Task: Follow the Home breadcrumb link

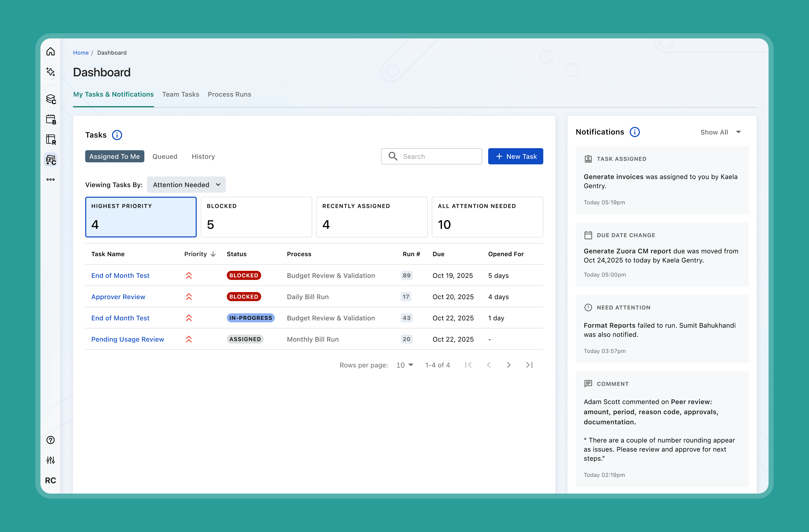Action: click(x=81, y=53)
